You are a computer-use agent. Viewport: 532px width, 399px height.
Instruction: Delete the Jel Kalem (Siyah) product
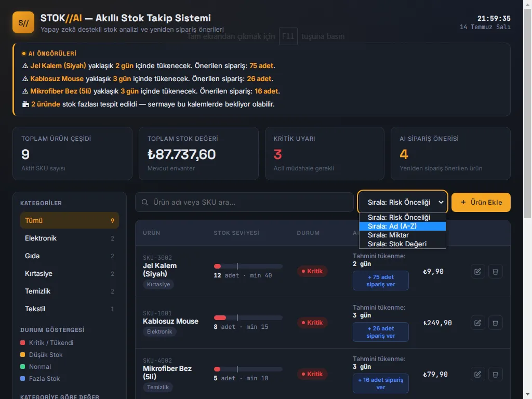click(495, 271)
